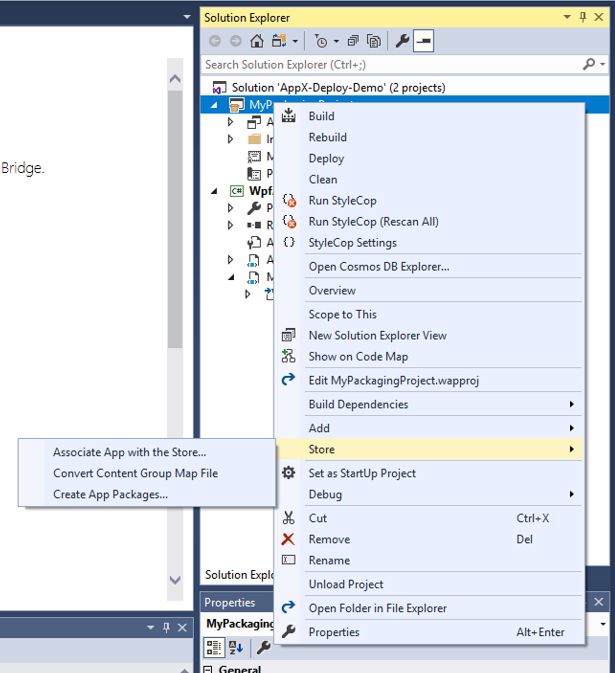Click the Home icon in Solution Explorer toolbar
The image size is (615, 673).
pyautogui.click(x=257, y=41)
